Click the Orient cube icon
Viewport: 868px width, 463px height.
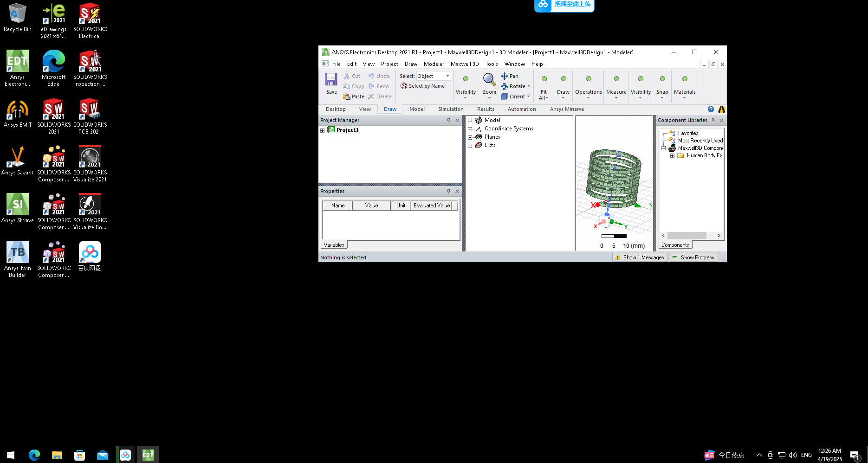click(505, 96)
